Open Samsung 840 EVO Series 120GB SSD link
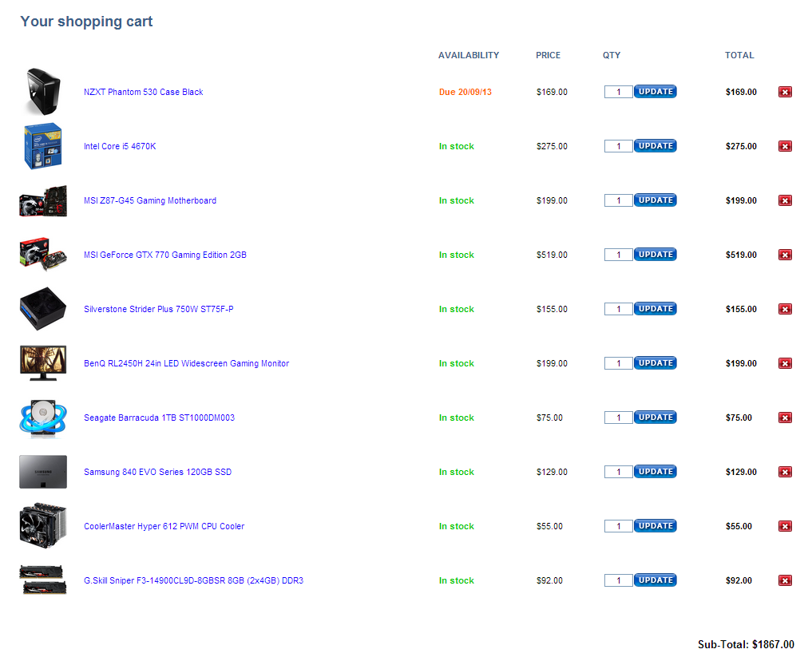812x661 pixels. point(157,473)
